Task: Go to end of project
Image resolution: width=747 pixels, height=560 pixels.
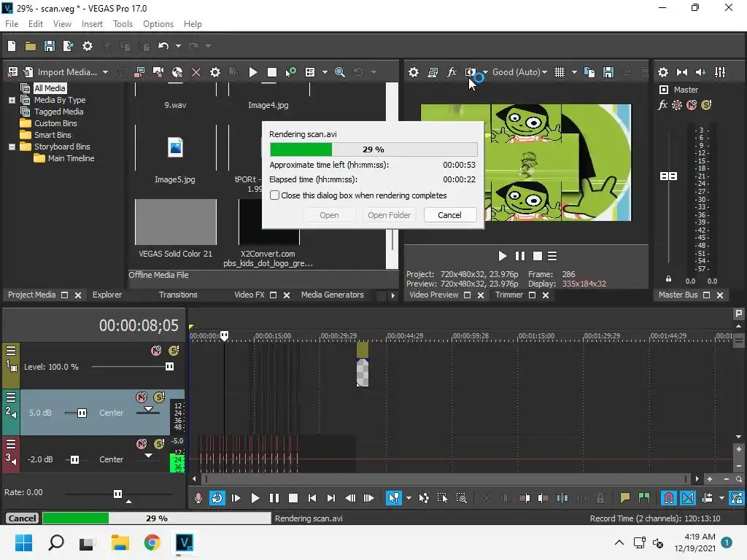Action: click(331, 498)
